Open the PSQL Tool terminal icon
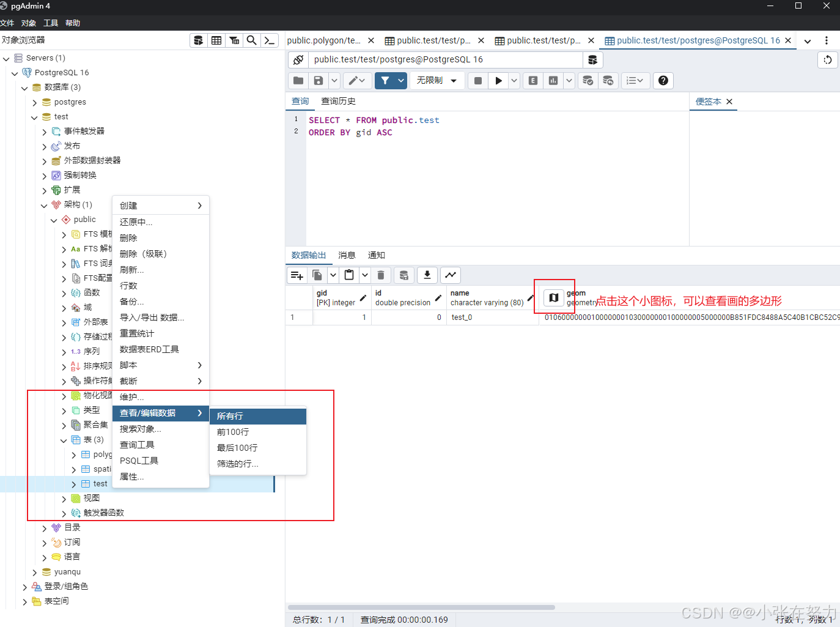840x627 pixels. 269,40
